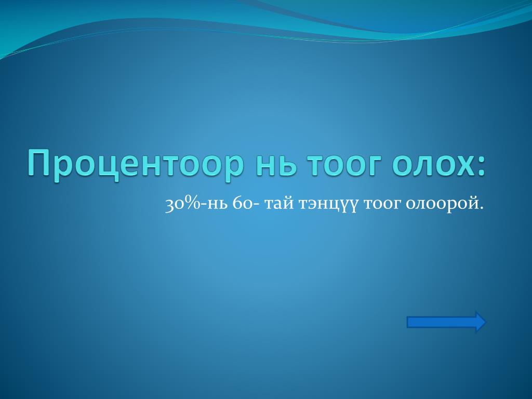Click the blue right arrow button

[x=446, y=322]
